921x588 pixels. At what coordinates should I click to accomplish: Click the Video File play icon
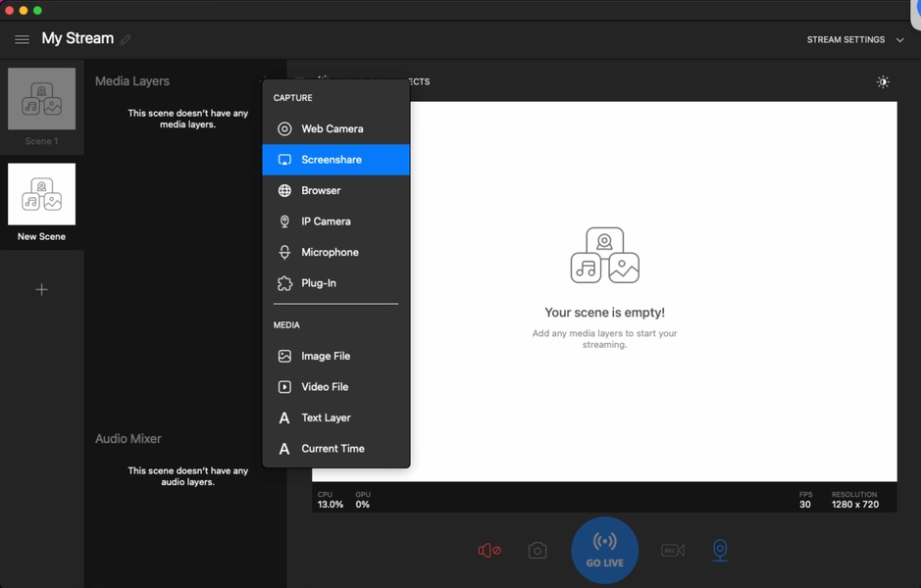(284, 387)
